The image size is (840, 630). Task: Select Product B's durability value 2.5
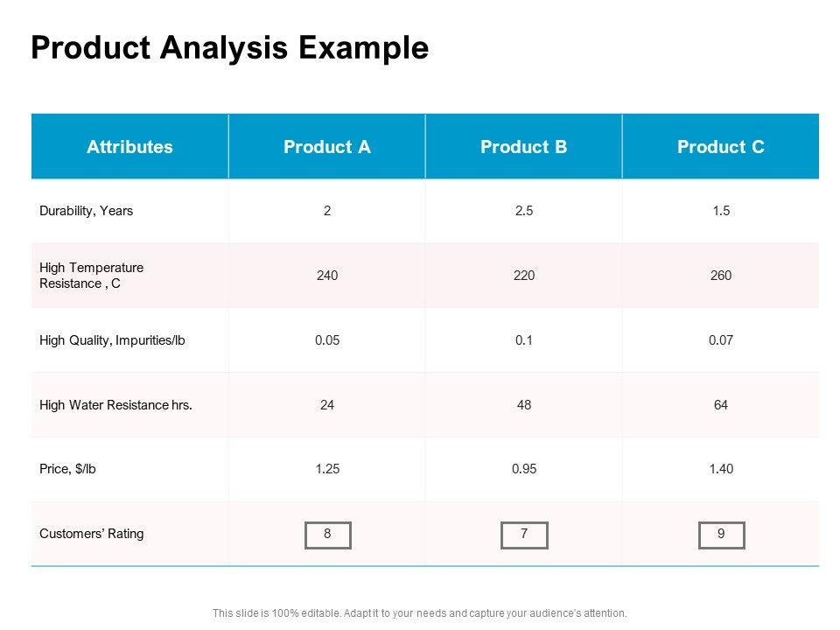tap(524, 211)
